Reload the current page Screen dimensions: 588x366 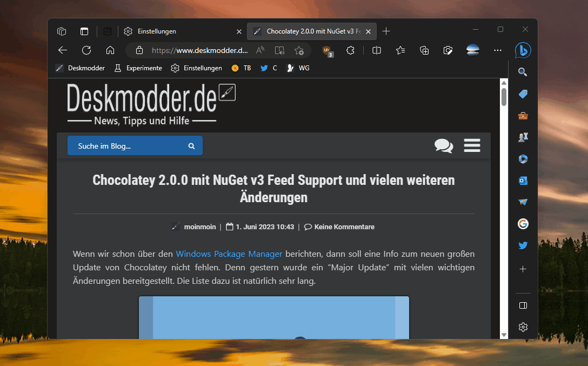click(x=86, y=50)
